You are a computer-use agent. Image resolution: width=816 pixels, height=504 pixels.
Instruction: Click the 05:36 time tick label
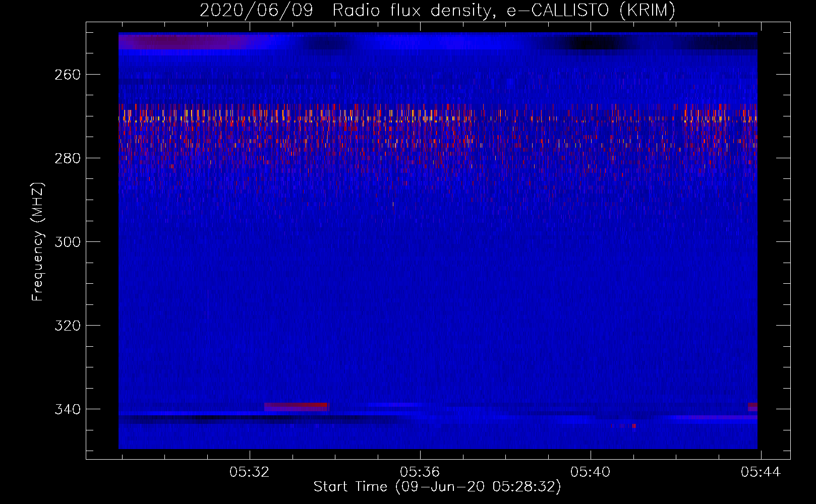[x=420, y=472]
